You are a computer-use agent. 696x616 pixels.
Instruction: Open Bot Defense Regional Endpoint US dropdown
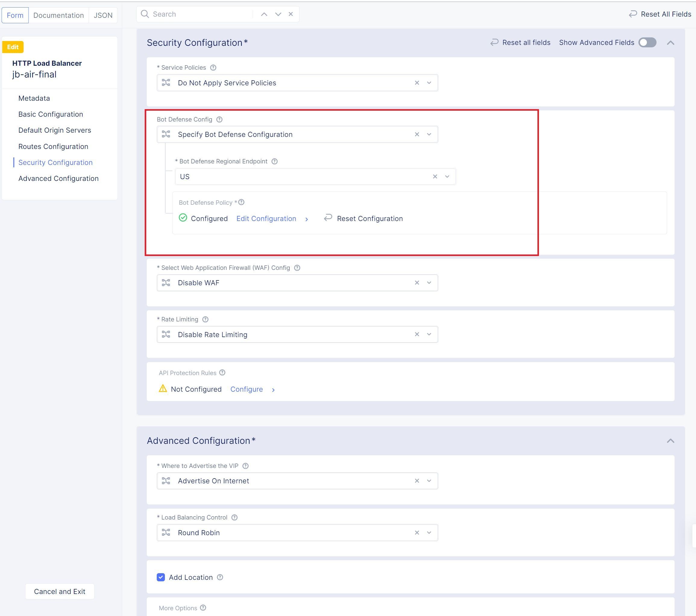pyautogui.click(x=447, y=176)
